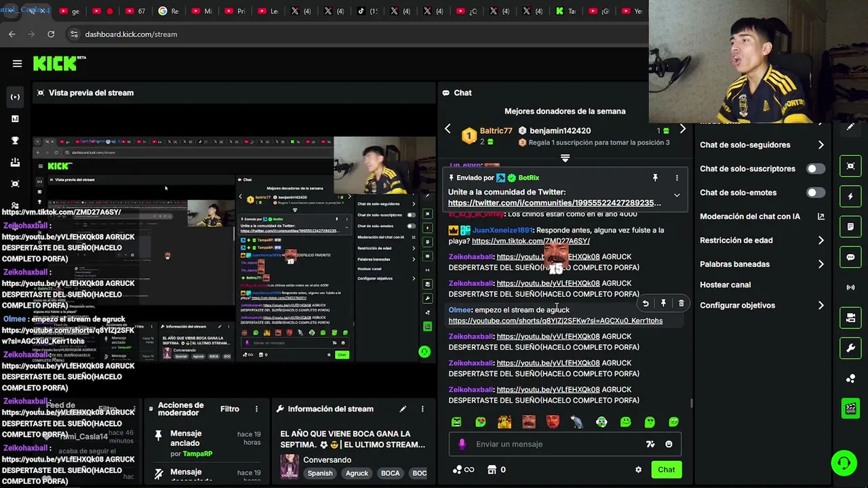Toggle Chat de solo-emotes switch

coord(816,192)
